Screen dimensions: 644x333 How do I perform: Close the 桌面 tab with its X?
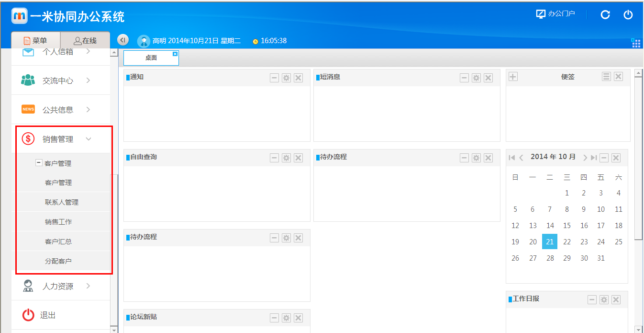(x=175, y=54)
